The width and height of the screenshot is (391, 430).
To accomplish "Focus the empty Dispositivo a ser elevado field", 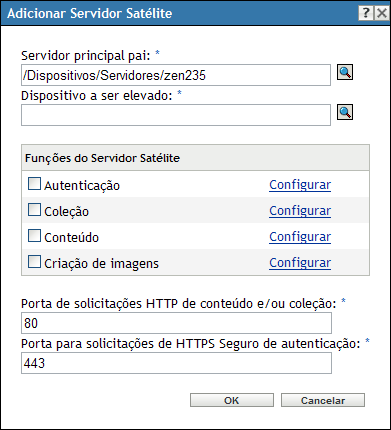I will click(176, 115).
